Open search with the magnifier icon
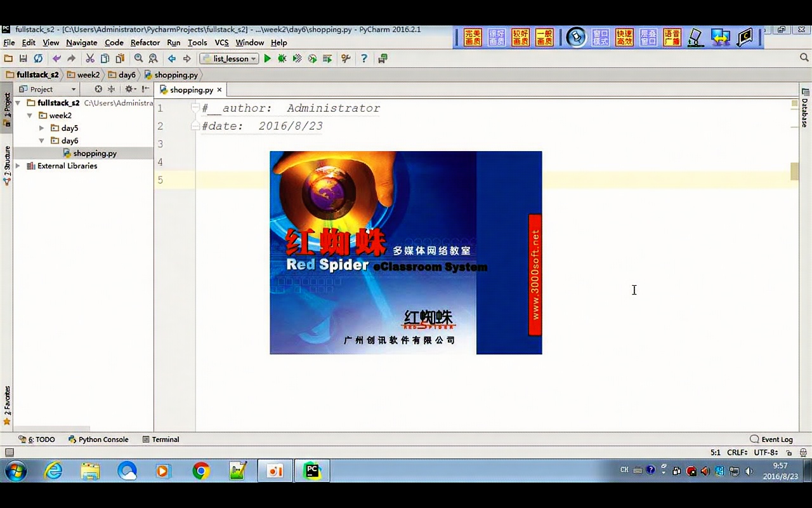812x508 pixels. 139,58
